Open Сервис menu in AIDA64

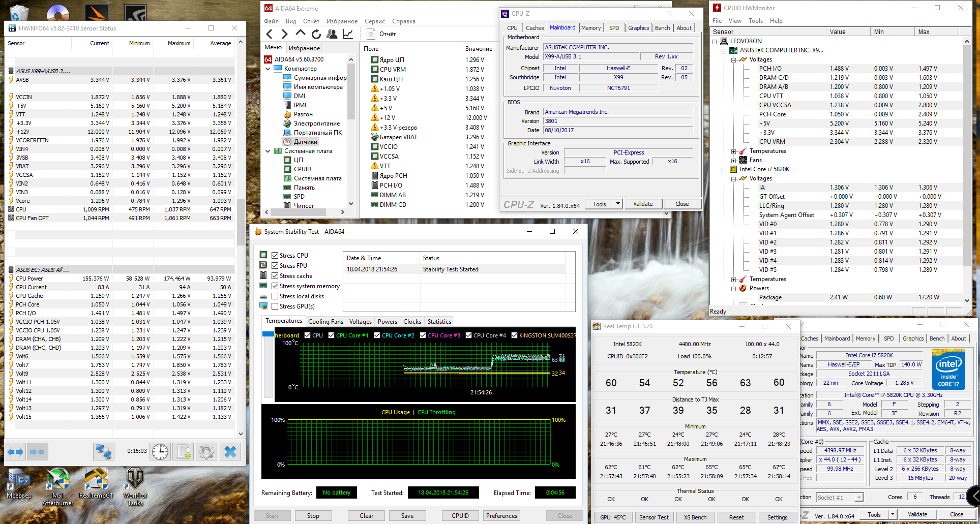[x=375, y=21]
